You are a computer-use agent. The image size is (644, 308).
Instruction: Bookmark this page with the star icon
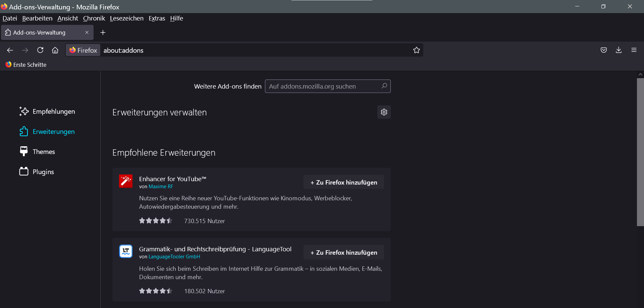coord(416,50)
